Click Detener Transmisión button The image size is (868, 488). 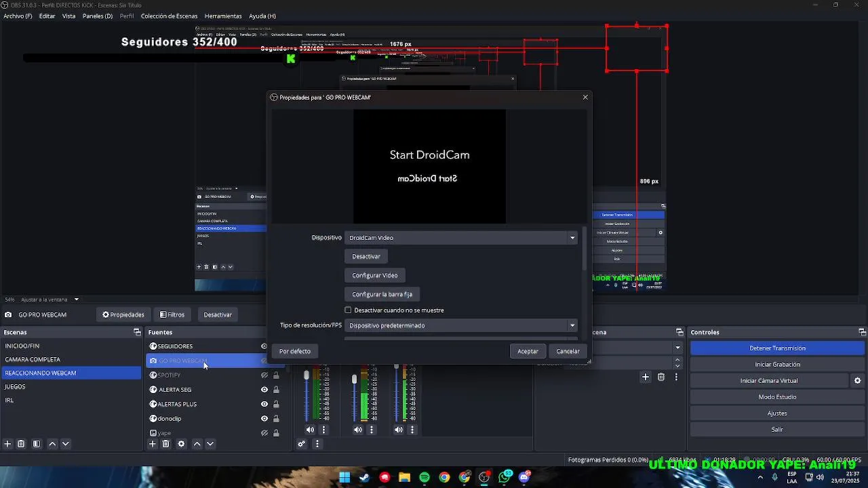777,348
